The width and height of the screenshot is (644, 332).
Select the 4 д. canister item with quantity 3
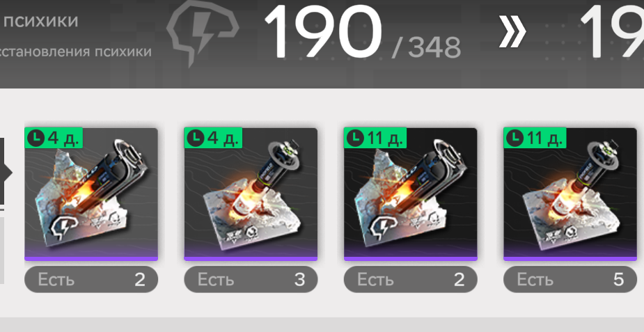[x=251, y=194]
